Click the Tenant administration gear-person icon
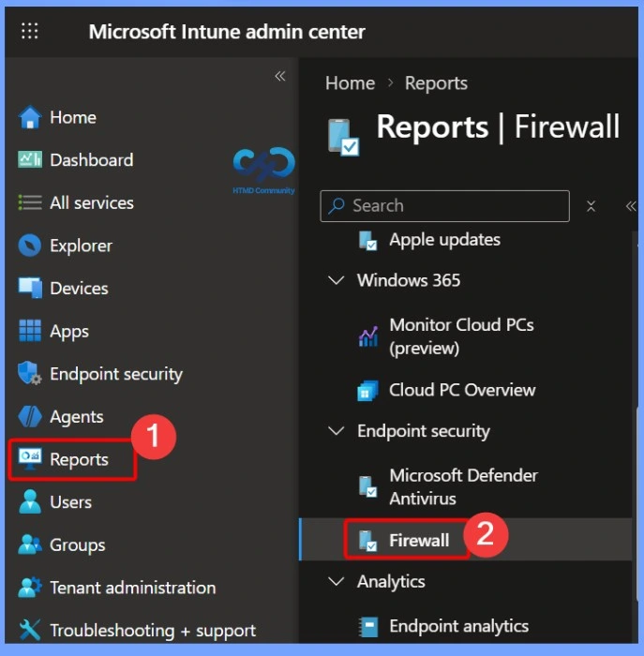644x656 pixels. pos(30,587)
